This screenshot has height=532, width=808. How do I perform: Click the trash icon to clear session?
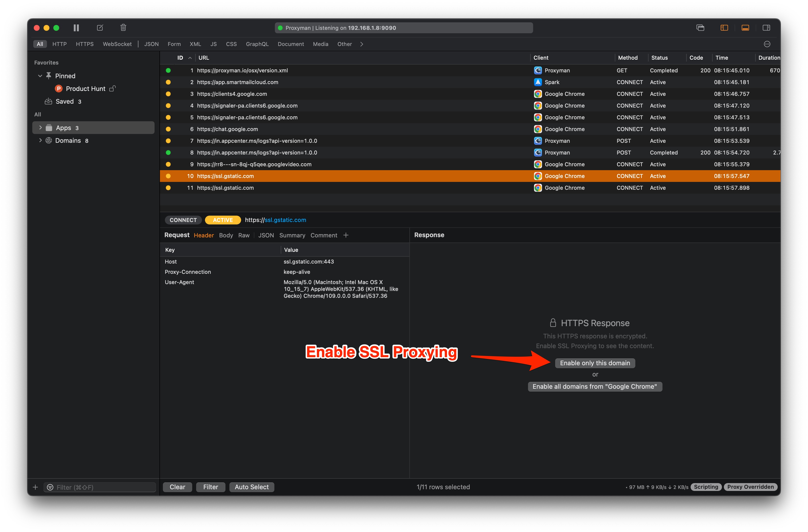(123, 28)
